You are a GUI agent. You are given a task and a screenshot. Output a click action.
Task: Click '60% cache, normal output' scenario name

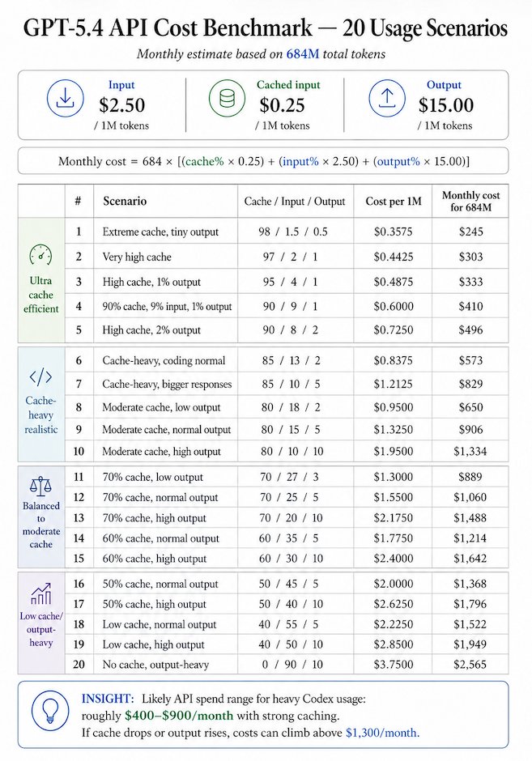click(x=160, y=538)
